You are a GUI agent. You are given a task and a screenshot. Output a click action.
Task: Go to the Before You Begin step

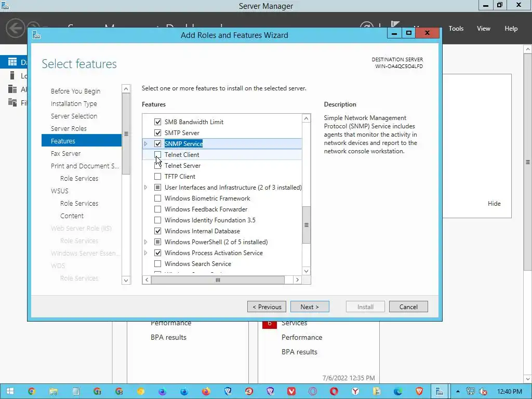point(76,91)
